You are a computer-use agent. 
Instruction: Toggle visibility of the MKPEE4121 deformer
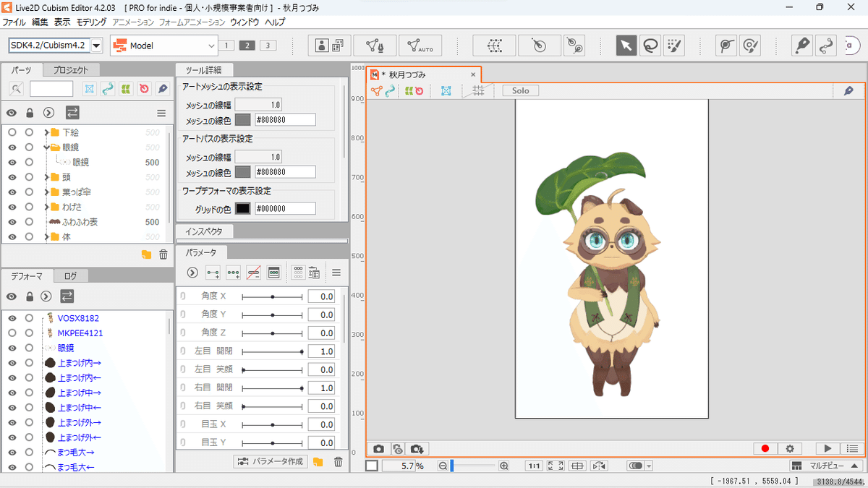point(12,333)
